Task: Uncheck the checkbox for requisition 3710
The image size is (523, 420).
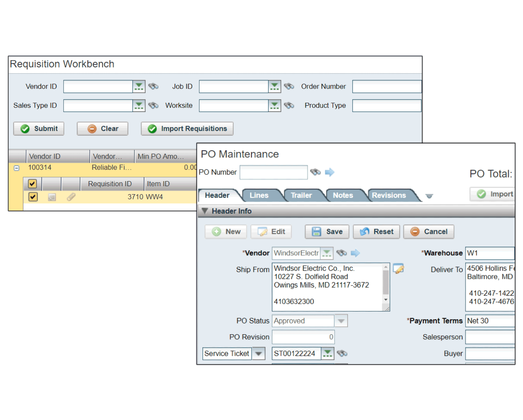Action: click(33, 197)
